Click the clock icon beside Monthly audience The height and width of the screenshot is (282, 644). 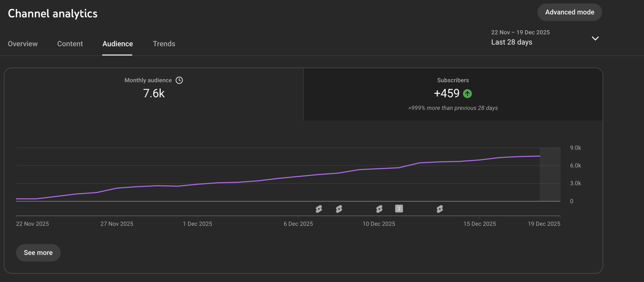(x=179, y=80)
